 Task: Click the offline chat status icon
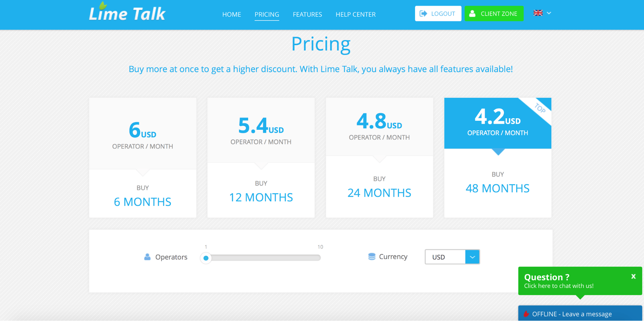(526, 314)
